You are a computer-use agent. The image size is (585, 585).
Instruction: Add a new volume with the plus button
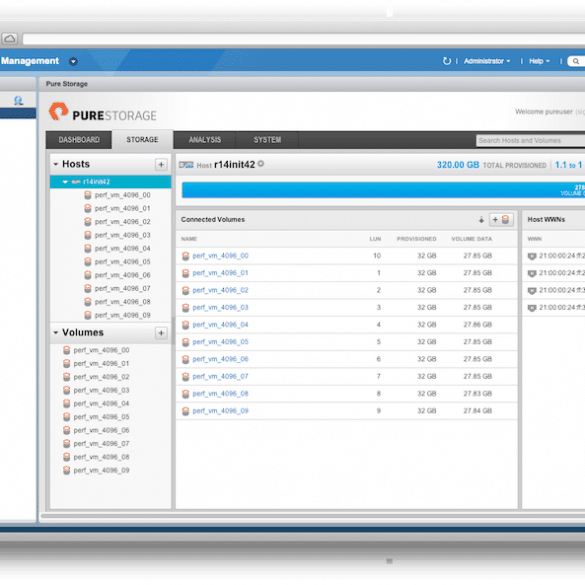pyautogui.click(x=161, y=333)
